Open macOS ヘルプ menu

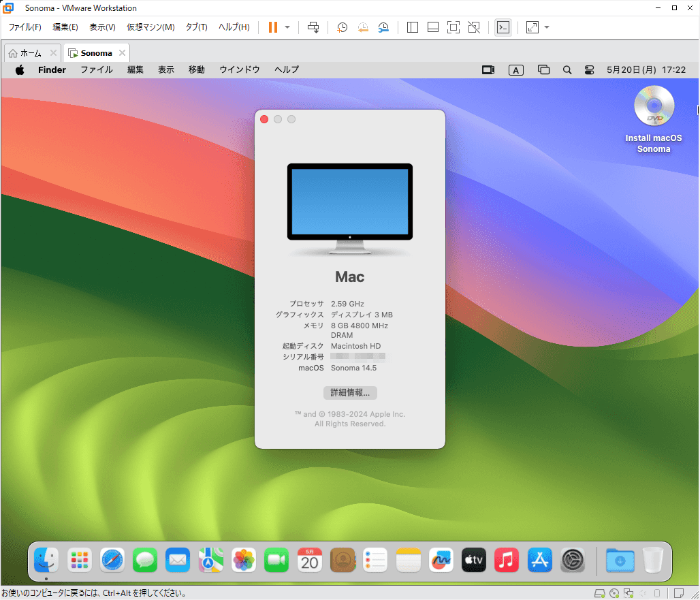(x=287, y=69)
